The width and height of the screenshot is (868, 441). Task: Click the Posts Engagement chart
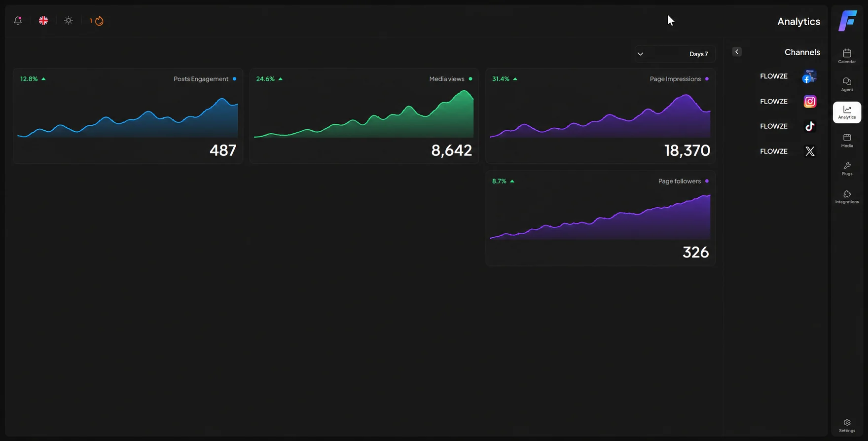coord(128,117)
